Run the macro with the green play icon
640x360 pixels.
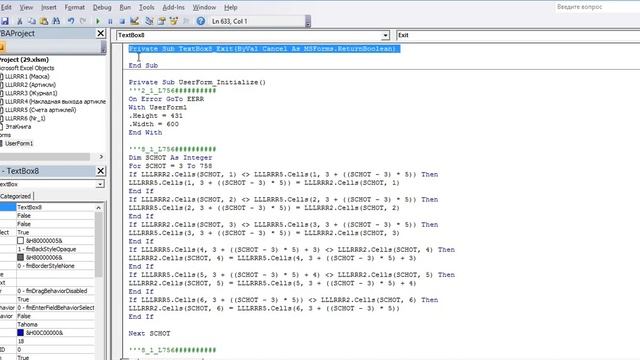(98, 21)
